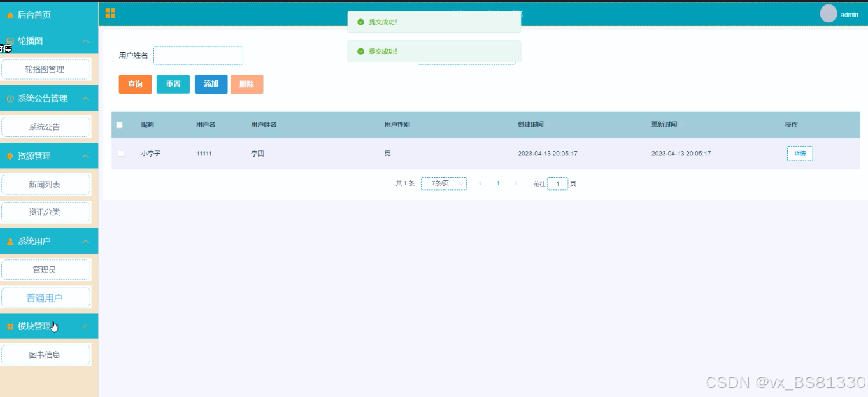The height and width of the screenshot is (397, 868).
Task: Collapse the 系统用户 section chevron
Action: click(85, 242)
